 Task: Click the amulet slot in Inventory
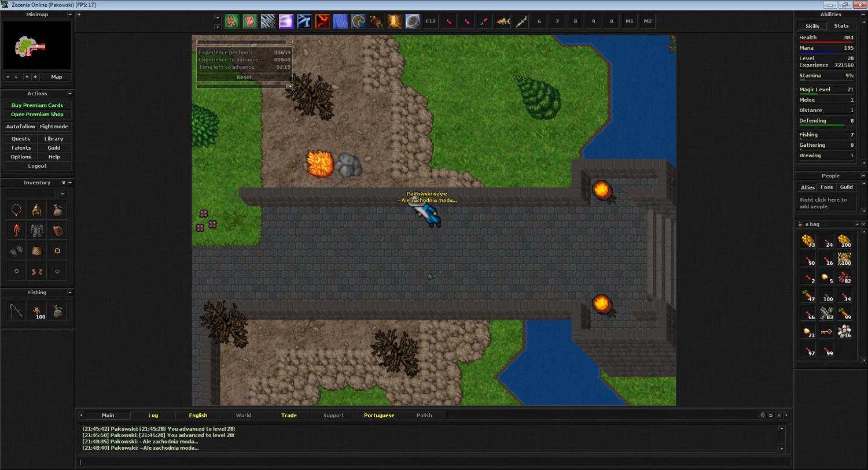click(x=16, y=210)
